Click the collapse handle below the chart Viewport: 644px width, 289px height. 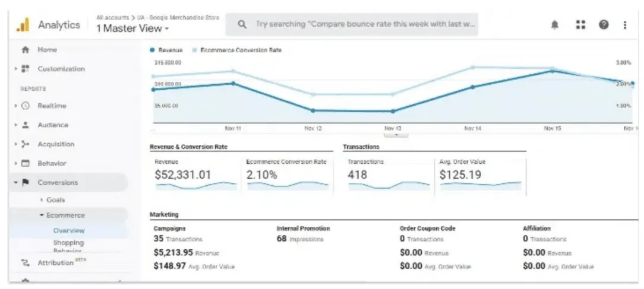tap(396, 134)
